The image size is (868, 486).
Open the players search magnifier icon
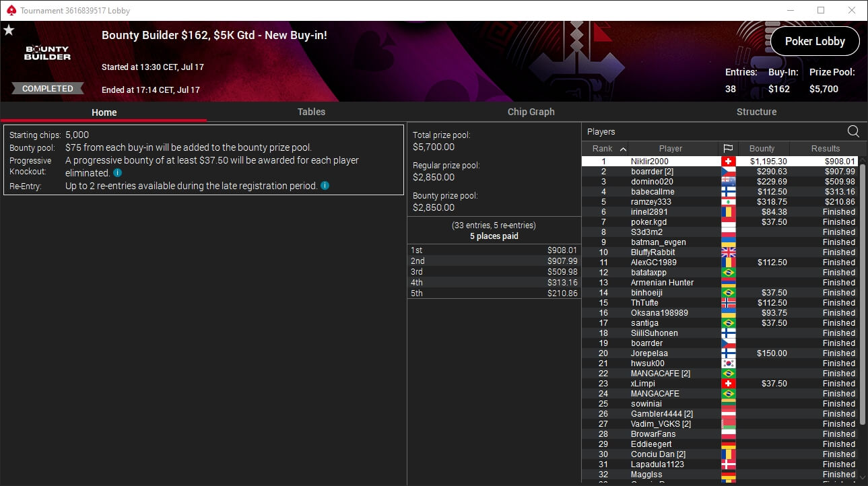click(853, 132)
